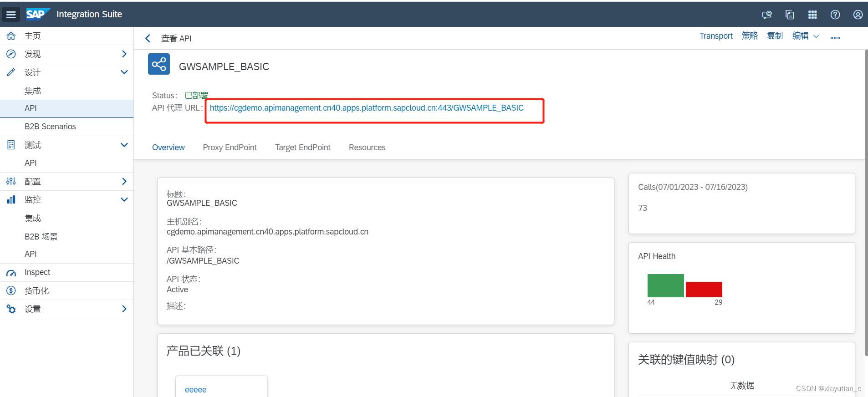Open the eeeee product link
The height and width of the screenshot is (397, 868).
point(196,390)
